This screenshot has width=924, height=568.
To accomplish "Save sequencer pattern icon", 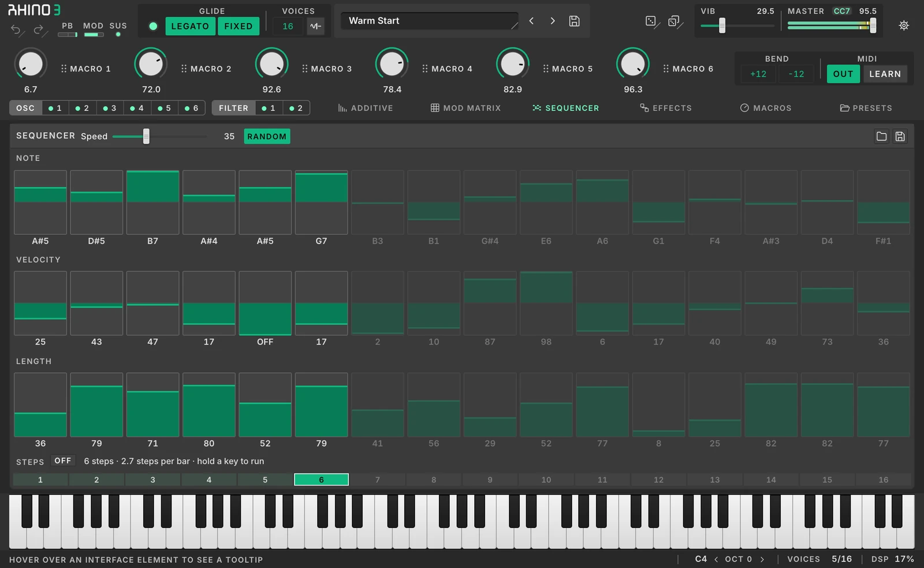I will [x=900, y=136].
